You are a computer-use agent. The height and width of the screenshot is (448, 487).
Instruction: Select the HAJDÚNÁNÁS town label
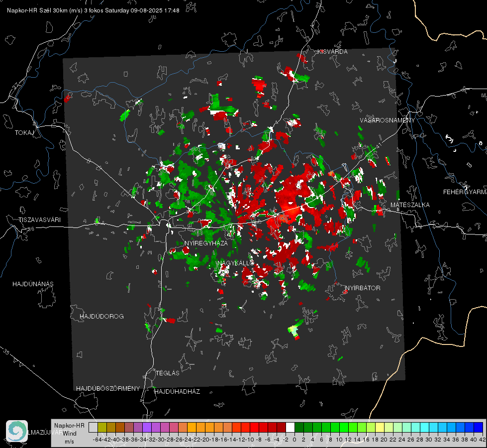33,284
